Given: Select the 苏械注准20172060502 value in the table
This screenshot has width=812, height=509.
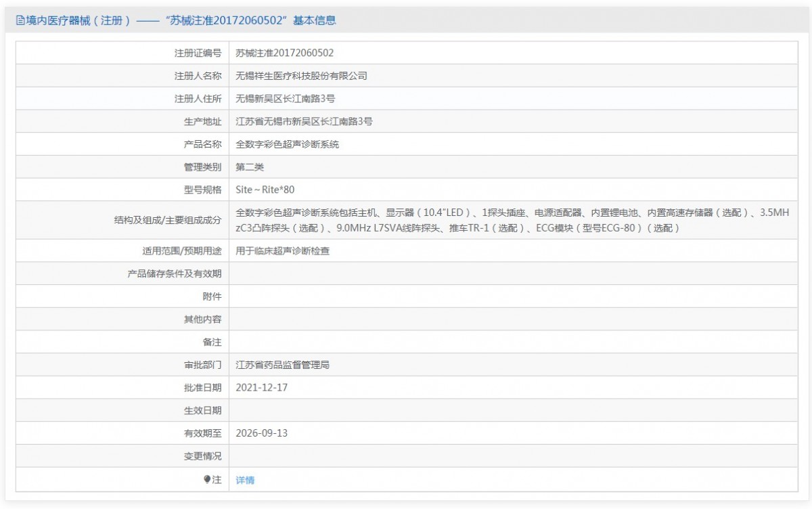Looking at the screenshot, I should pos(284,53).
